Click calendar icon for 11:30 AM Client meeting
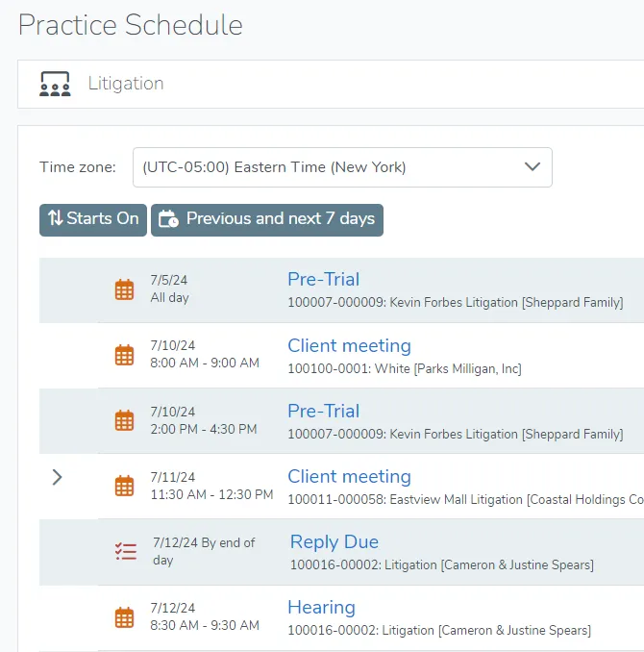The height and width of the screenshot is (652, 644). click(124, 486)
